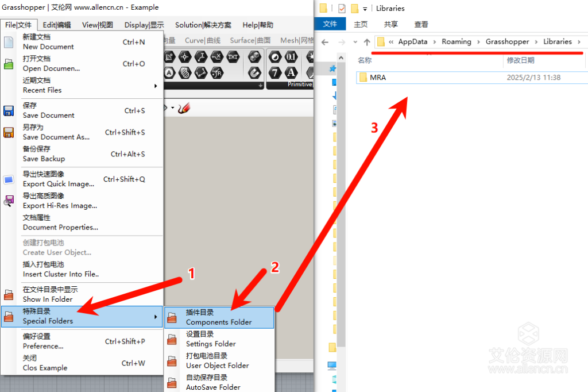This screenshot has height=392, width=588.
Task: Choose New Document from File menu
Action: click(83, 42)
